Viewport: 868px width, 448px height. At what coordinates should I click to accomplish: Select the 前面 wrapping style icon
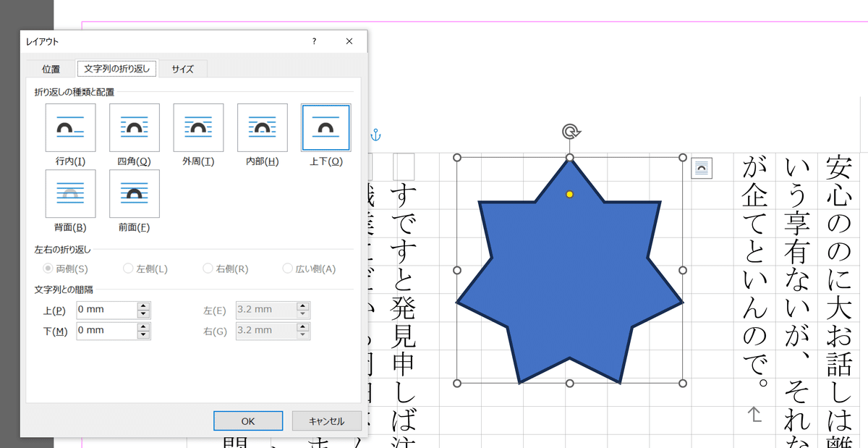(x=135, y=194)
